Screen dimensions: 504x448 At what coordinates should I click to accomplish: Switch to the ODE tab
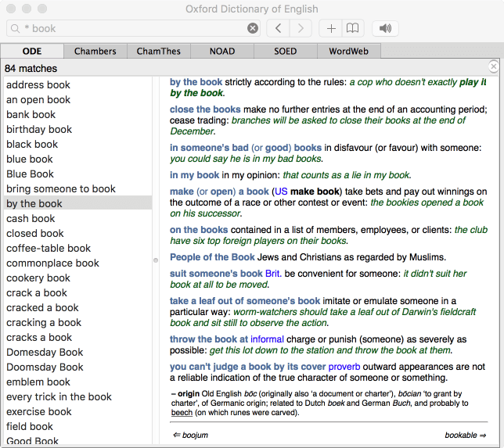[32, 51]
